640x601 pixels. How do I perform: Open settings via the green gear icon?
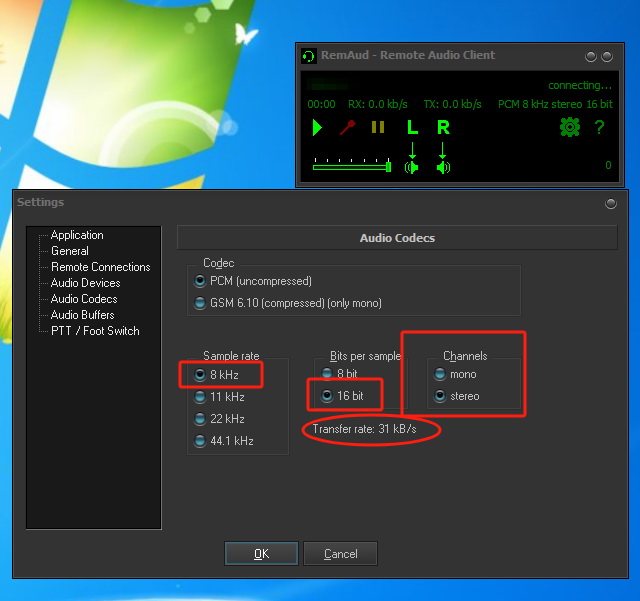point(570,127)
